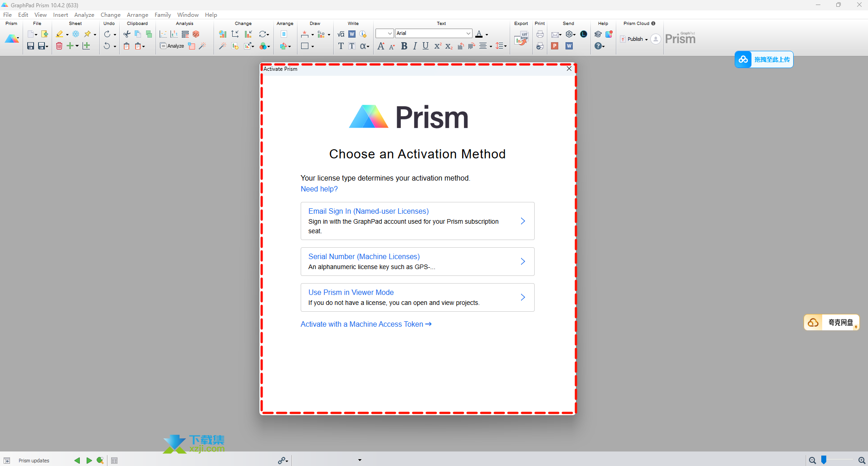Open the new sheet green plus dropdown arrow
The height and width of the screenshot is (466, 868).
tap(77, 46)
